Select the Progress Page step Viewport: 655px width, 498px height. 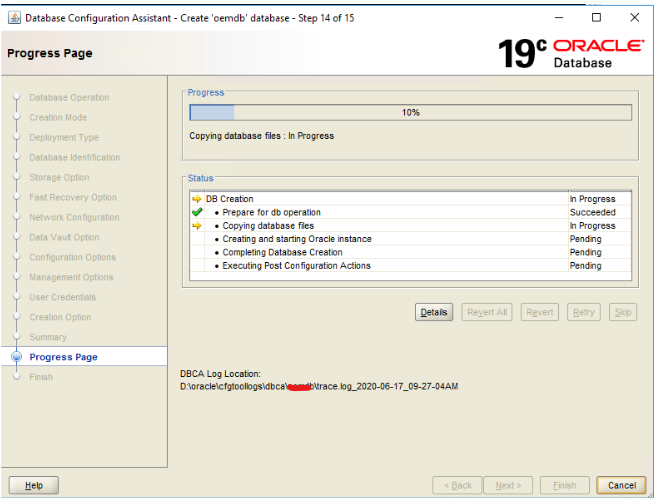[63, 357]
